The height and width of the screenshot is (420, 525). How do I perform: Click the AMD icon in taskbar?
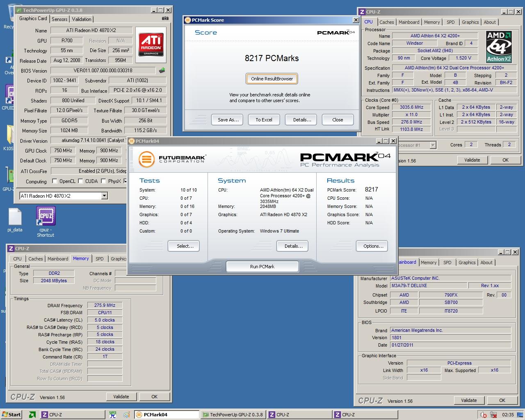(32, 415)
